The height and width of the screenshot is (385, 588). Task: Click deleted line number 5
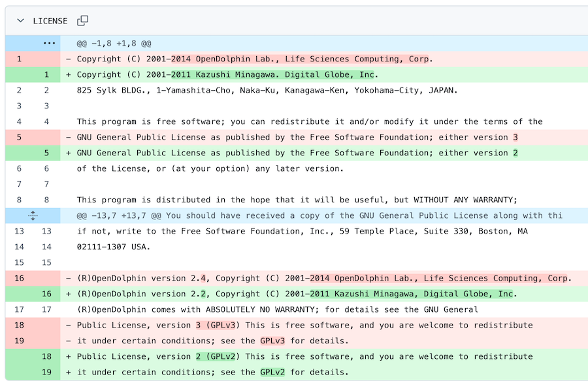click(x=19, y=137)
